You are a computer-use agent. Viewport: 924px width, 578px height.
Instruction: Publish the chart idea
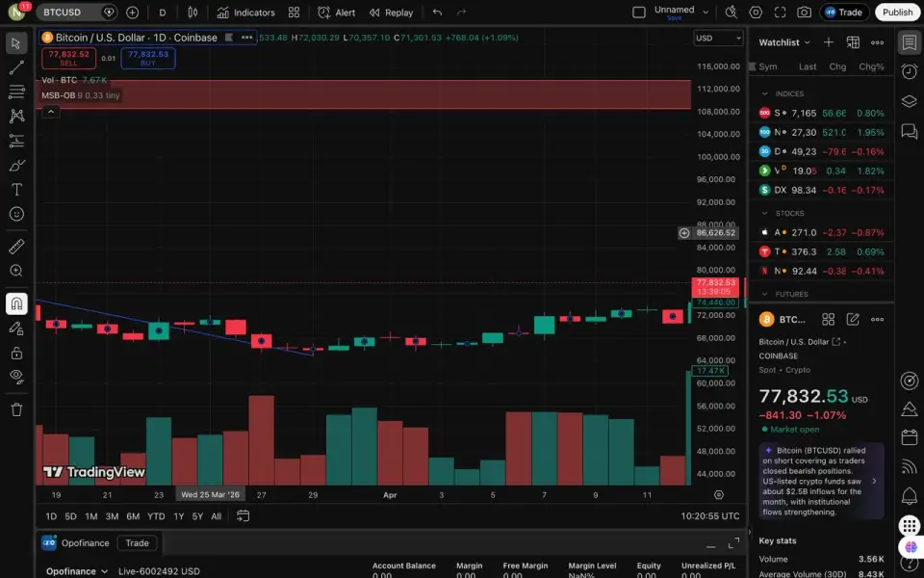tap(897, 13)
